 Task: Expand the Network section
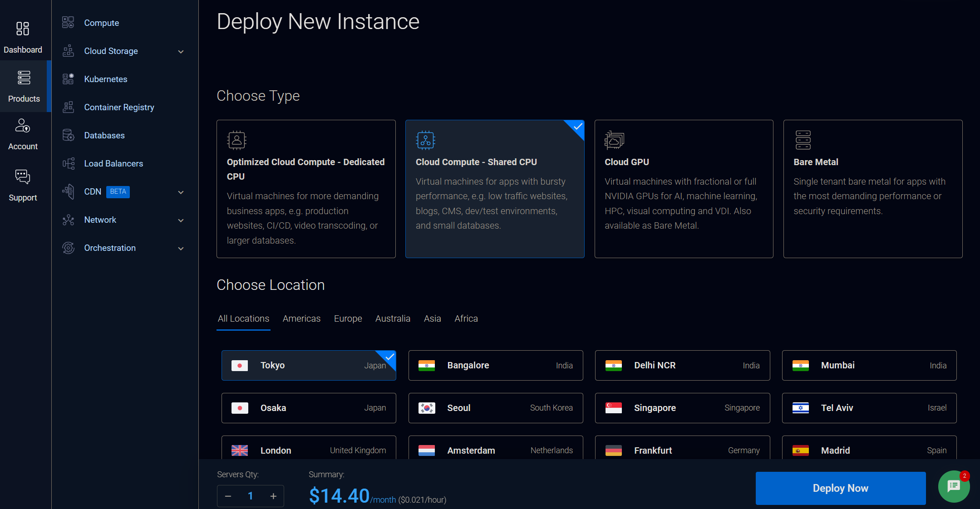180,220
